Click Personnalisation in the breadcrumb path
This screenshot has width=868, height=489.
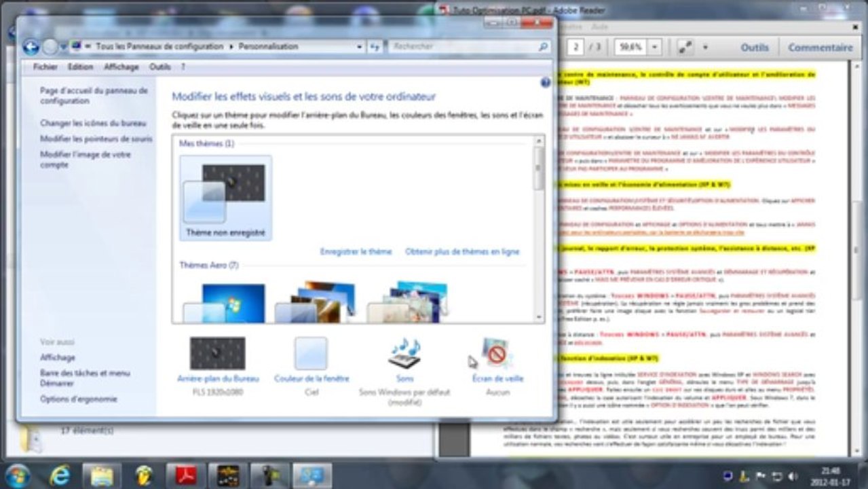click(268, 47)
